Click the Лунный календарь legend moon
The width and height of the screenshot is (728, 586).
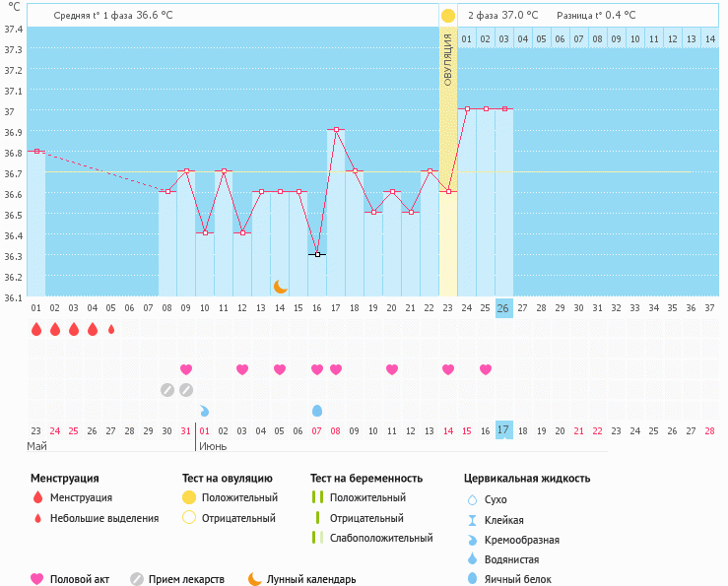pos(255,579)
